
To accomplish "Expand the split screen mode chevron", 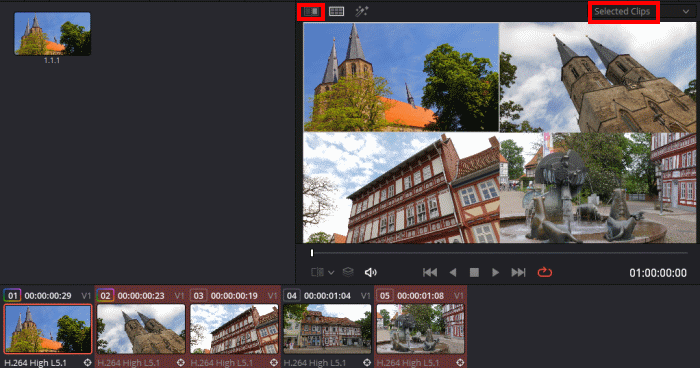I will [x=686, y=12].
